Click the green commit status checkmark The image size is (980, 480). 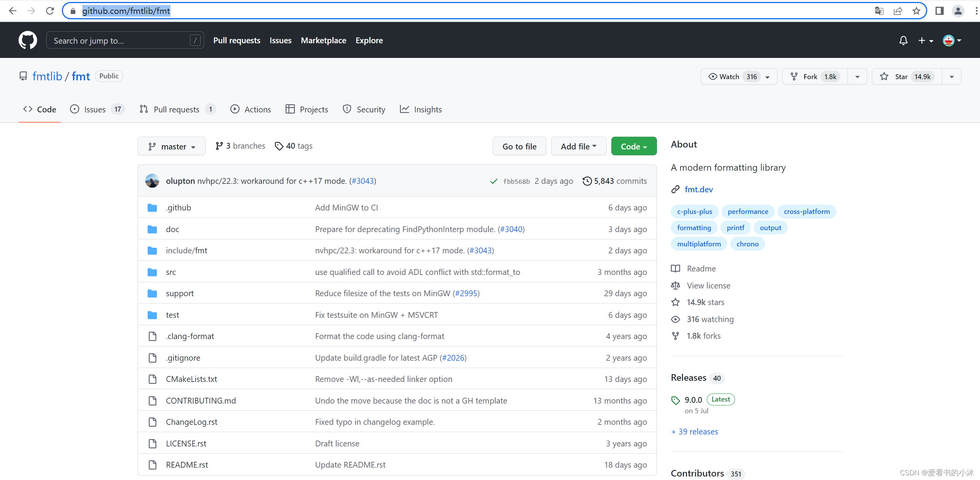493,181
